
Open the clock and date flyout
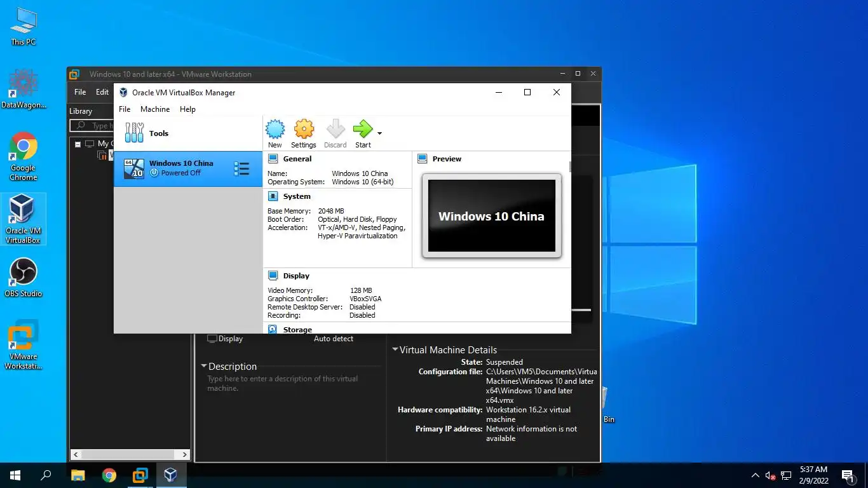coord(813,475)
